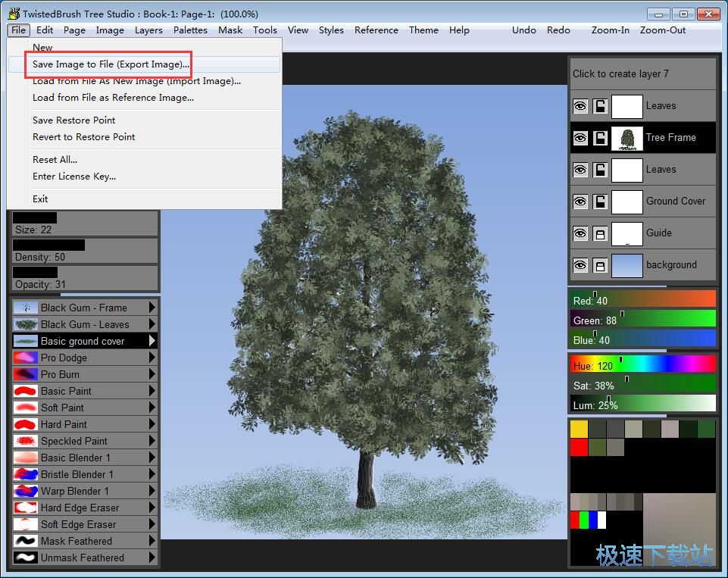Expand Basic ground cover options arrow

(152, 341)
